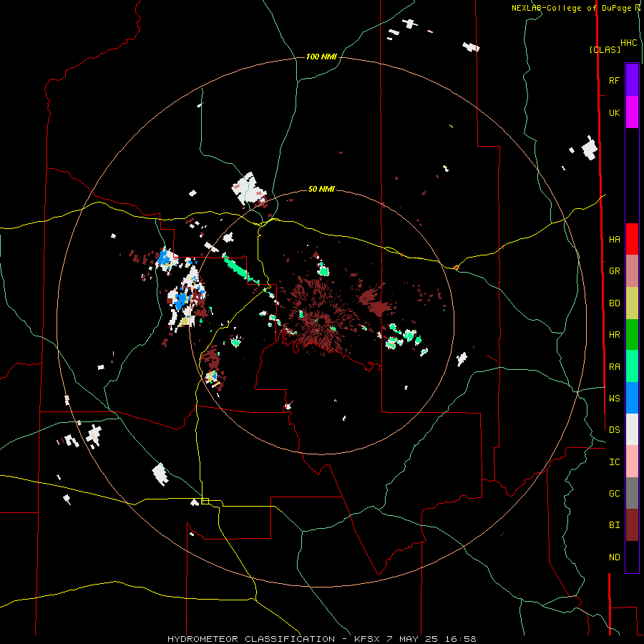Screen dimensions: 644x644
Task: Click the DS white legend swatch
Action: (x=632, y=429)
